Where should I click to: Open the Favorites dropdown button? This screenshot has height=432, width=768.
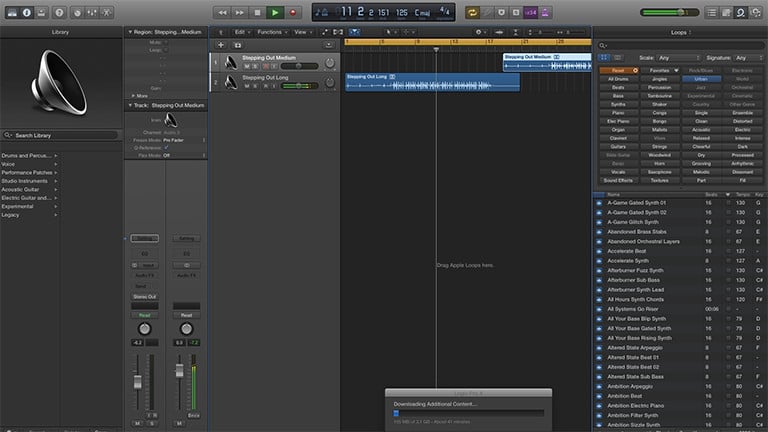pos(660,71)
